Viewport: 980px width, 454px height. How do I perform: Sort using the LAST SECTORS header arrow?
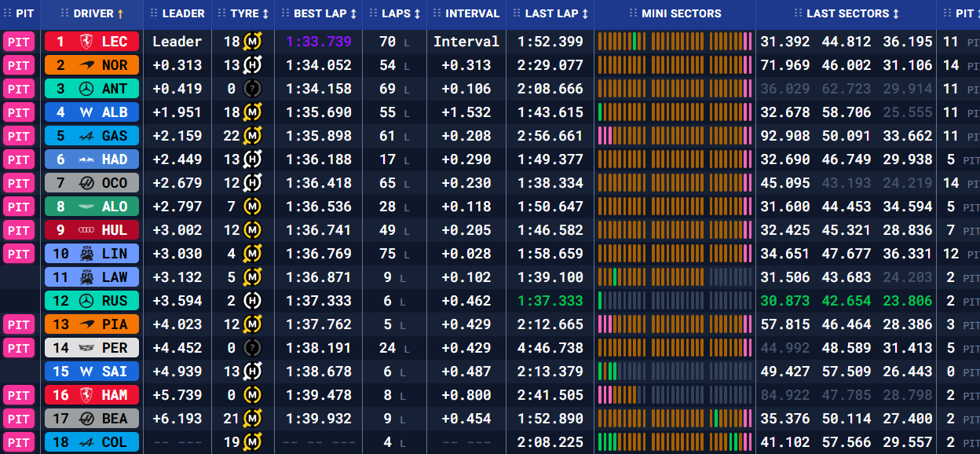(x=894, y=13)
